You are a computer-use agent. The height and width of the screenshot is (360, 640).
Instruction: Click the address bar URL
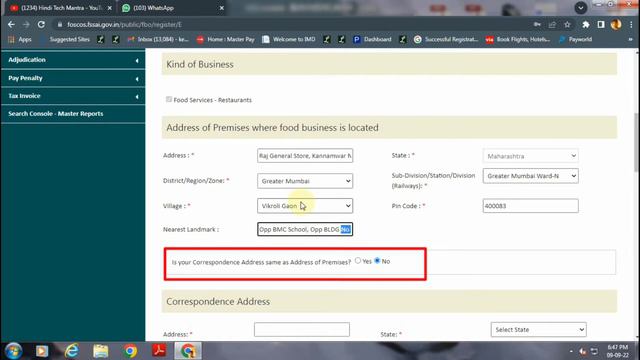[x=124, y=24]
